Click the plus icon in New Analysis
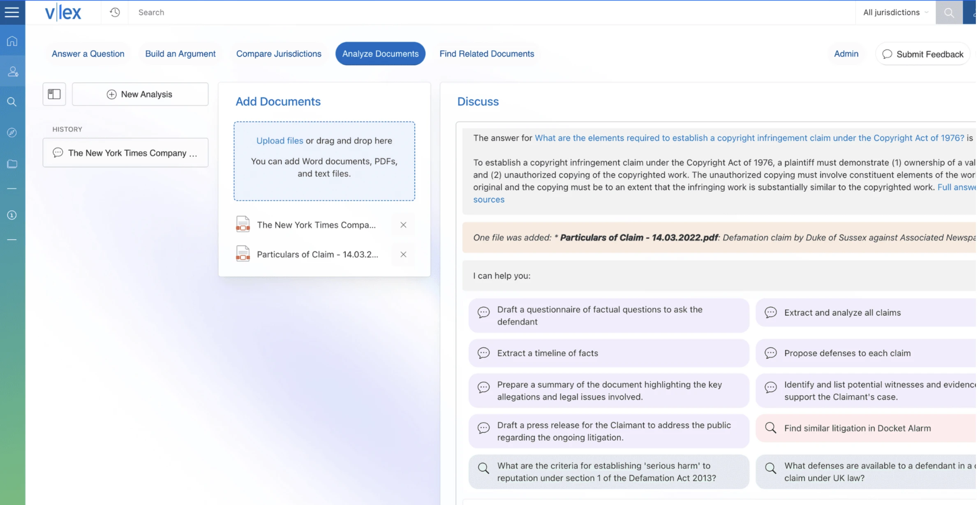 [x=111, y=94]
